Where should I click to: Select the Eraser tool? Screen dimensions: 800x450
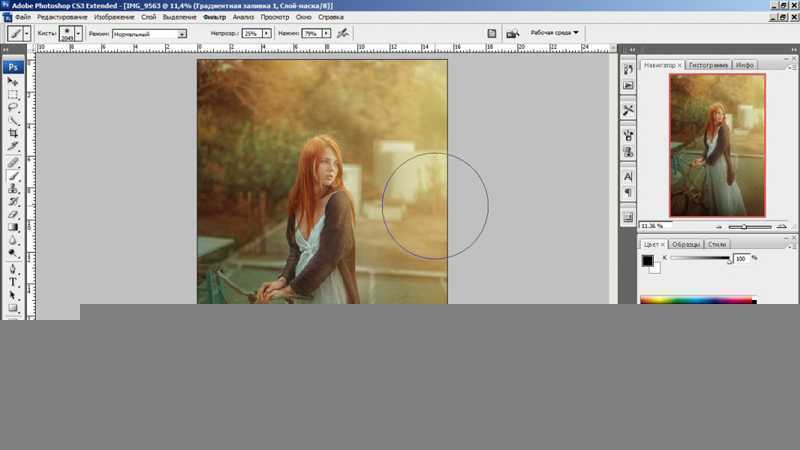pyautogui.click(x=13, y=214)
